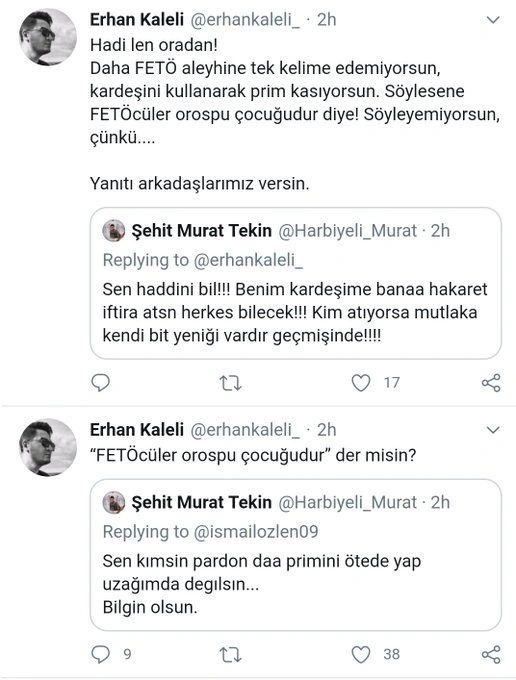Share the first tweet
The height and width of the screenshot is (680, 516).
(x=491, y=383)
